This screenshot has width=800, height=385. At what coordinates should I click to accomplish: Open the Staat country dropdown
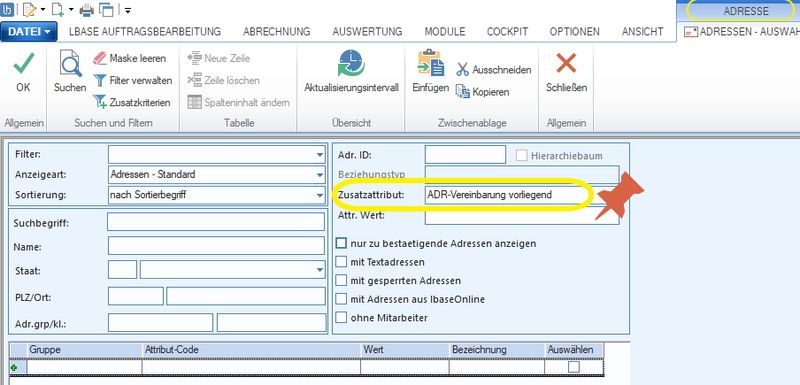tap(319, 269)
